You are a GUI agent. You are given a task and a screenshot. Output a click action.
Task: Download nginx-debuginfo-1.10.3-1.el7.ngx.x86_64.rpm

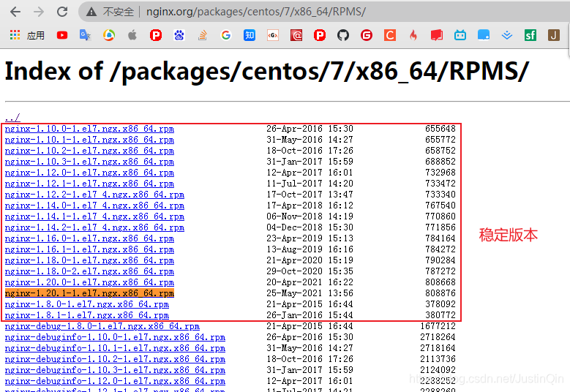coord(115,370)
